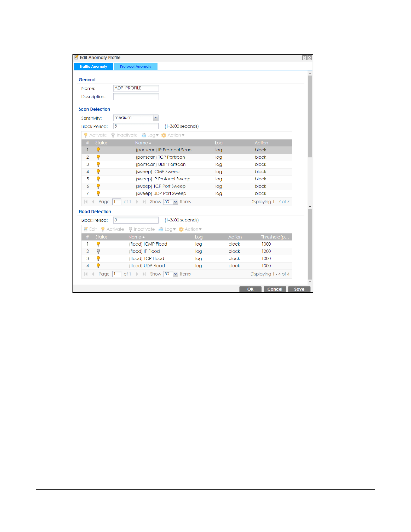This screenshot has height=532, width=411.
Task: Click the OK button
Action: click(250, 289)
